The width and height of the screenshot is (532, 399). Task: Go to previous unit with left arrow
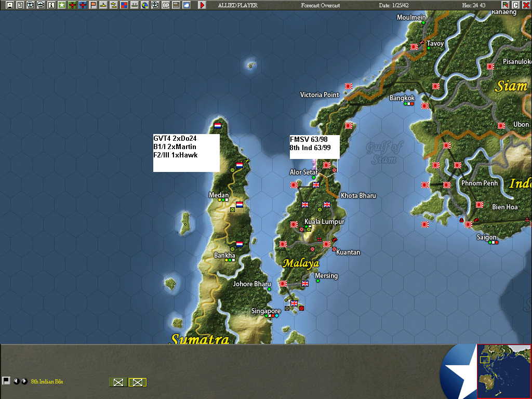(x=16, y=381)
